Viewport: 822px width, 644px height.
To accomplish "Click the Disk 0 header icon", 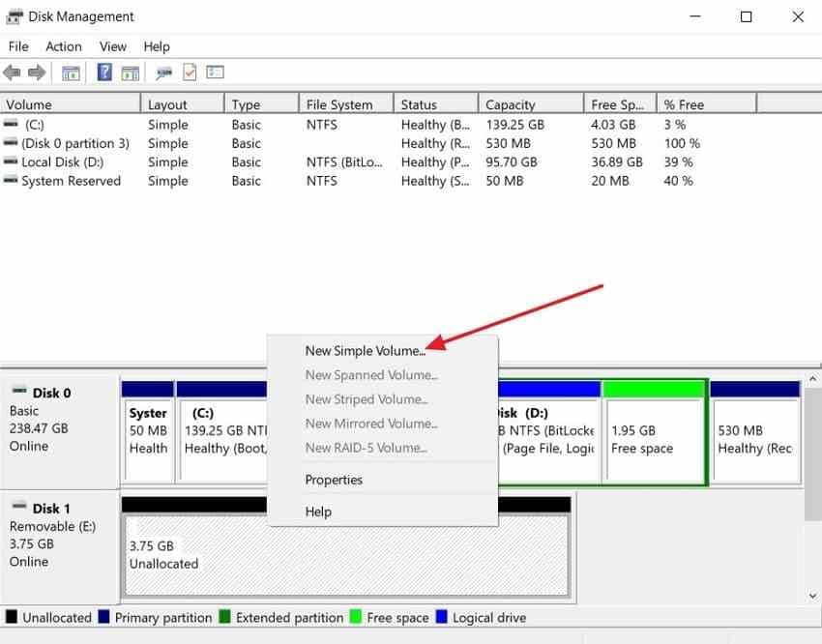I will [19, 391].
